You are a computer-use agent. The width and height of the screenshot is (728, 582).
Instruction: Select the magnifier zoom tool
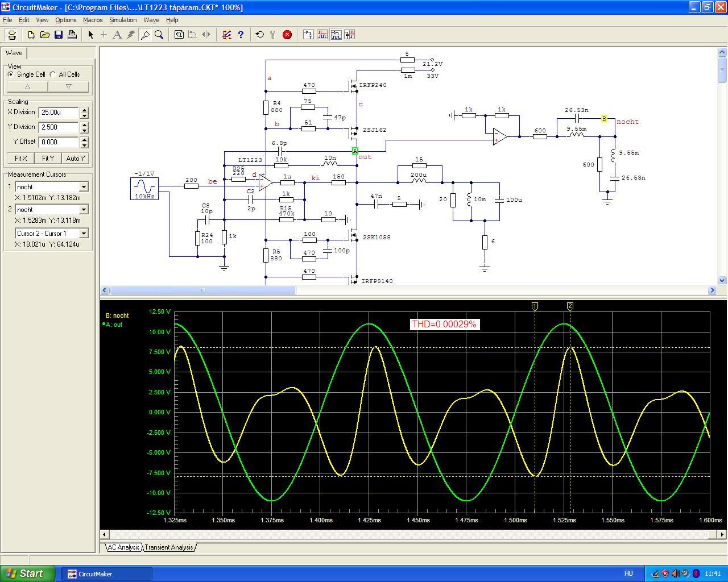point(159,35)
